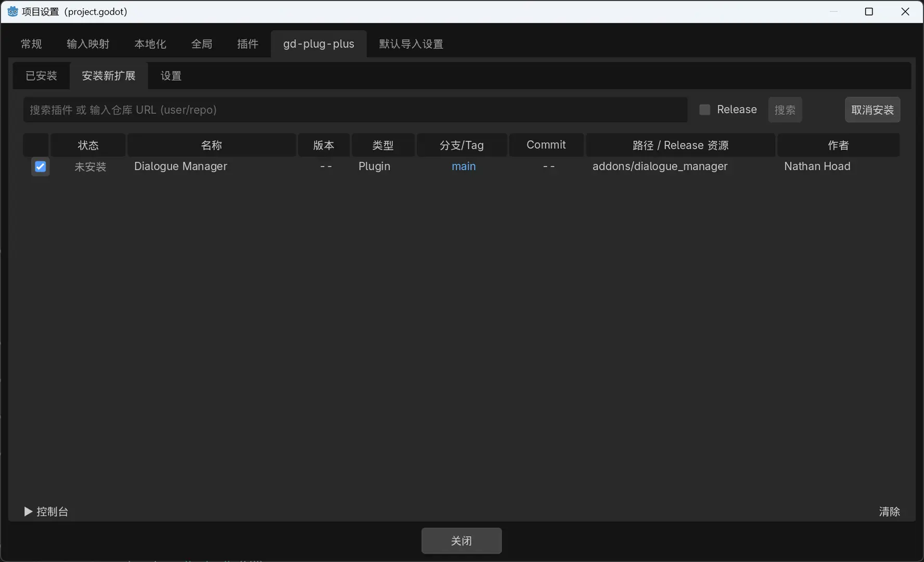The width and height of the screenshot is (924, 562).
Task: Switch to the 本地化 tab
Action: pos(150,44)
